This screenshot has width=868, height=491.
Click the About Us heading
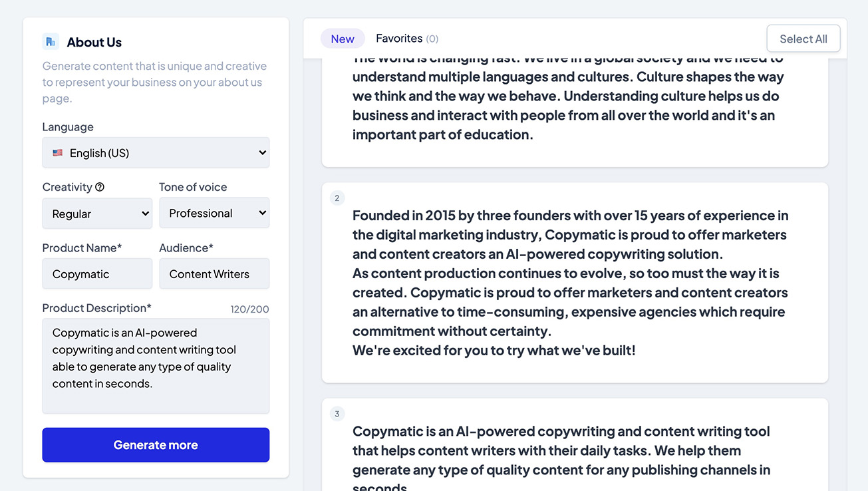tap(93, 41)
